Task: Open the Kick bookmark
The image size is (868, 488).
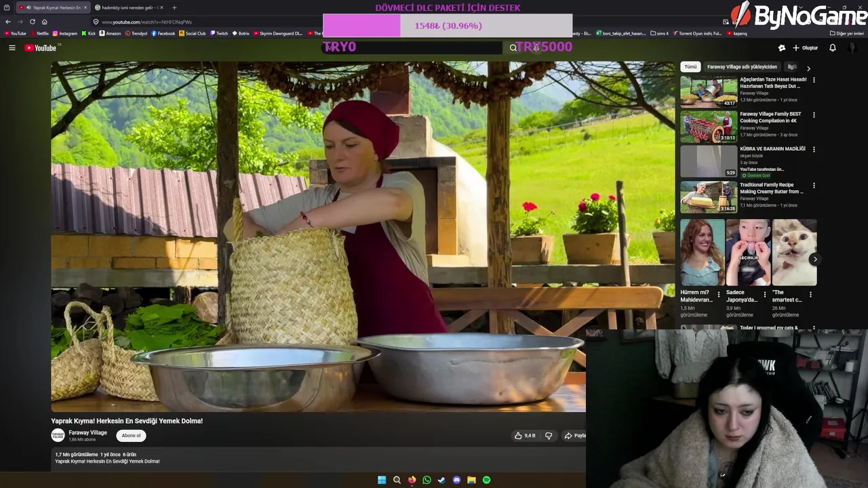Action: [89, 33]
